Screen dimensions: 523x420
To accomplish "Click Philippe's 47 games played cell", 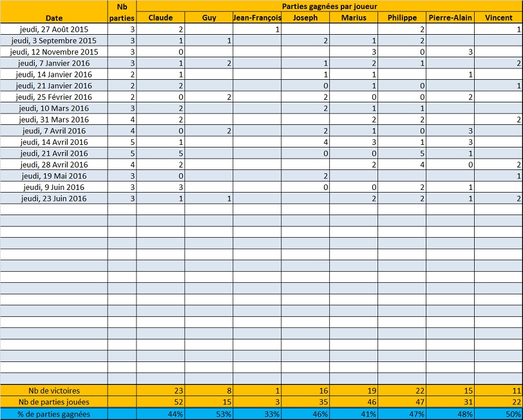I will (402, 403).
